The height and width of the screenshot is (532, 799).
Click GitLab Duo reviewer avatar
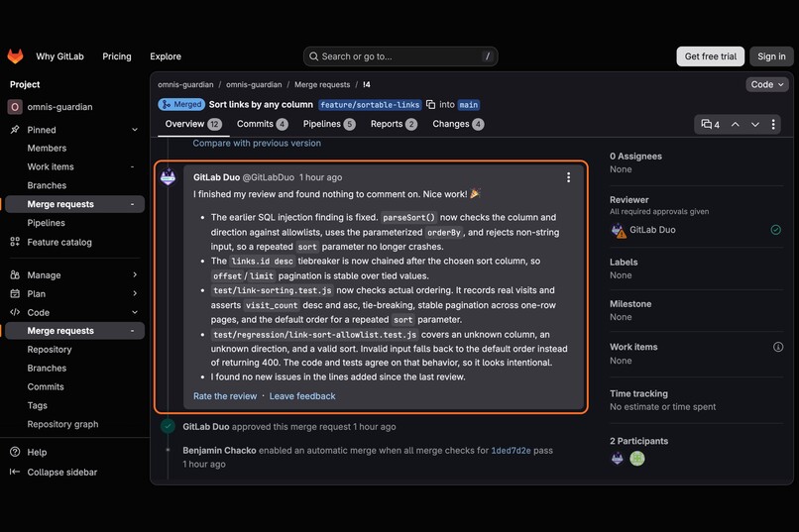click(619, 230)
